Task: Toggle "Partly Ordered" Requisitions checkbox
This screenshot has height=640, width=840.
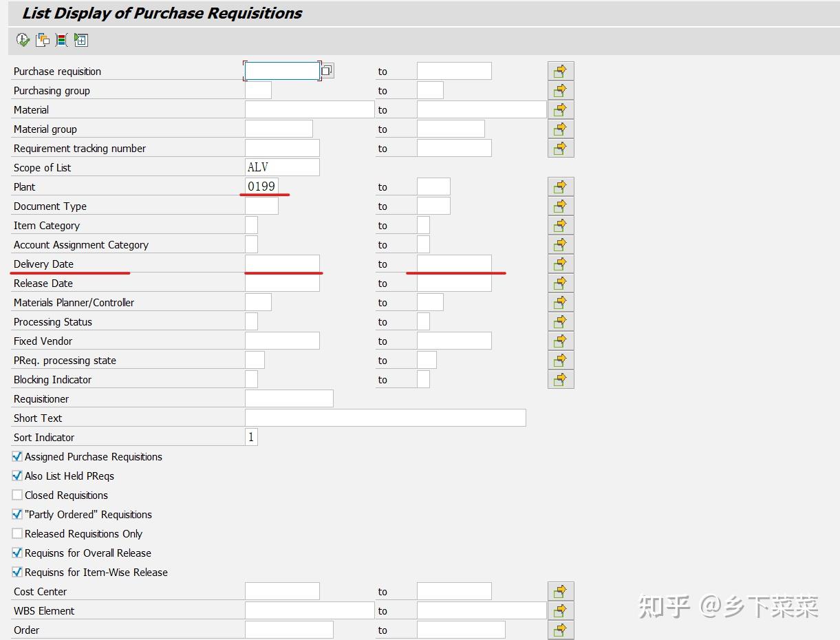Action: (x=17, y=514)
